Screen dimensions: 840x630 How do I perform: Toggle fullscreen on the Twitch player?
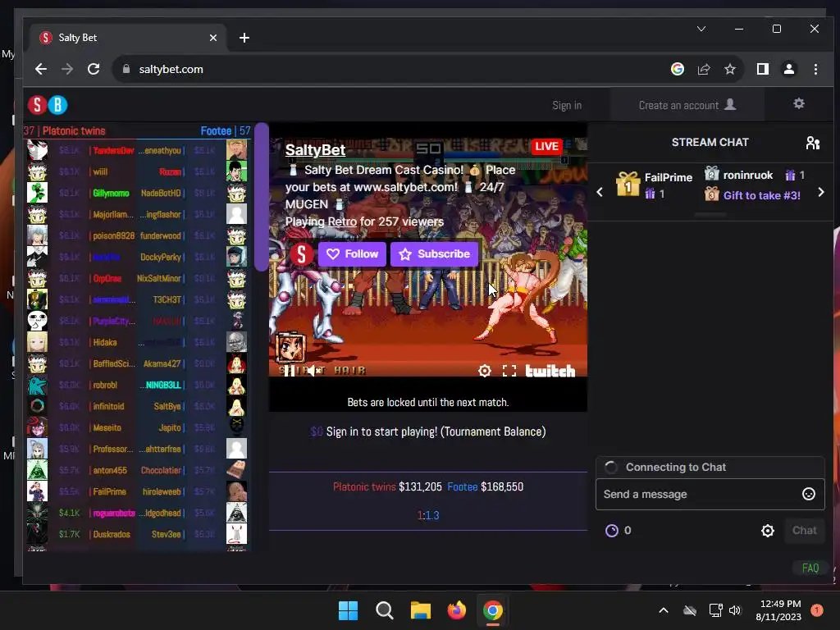[509, 371]
